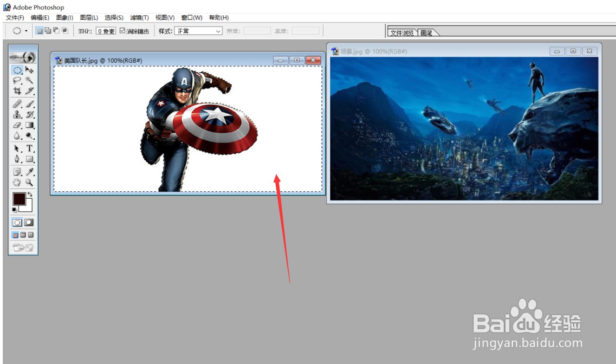616x364 pixels.
Task: Enable Add to Selection mode
Action: (48, 31)
